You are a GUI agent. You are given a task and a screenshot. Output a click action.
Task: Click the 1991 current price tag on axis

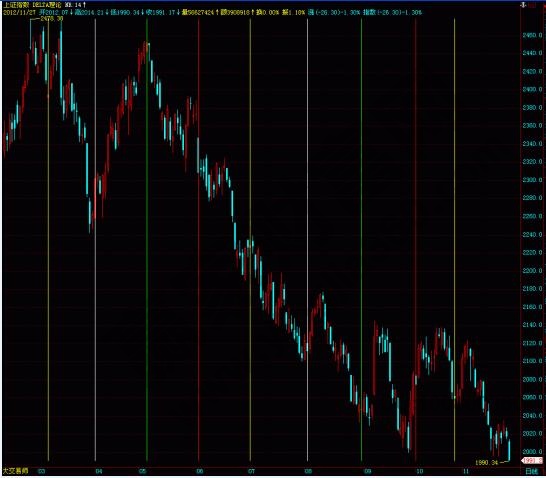click(x=531, y=461)
